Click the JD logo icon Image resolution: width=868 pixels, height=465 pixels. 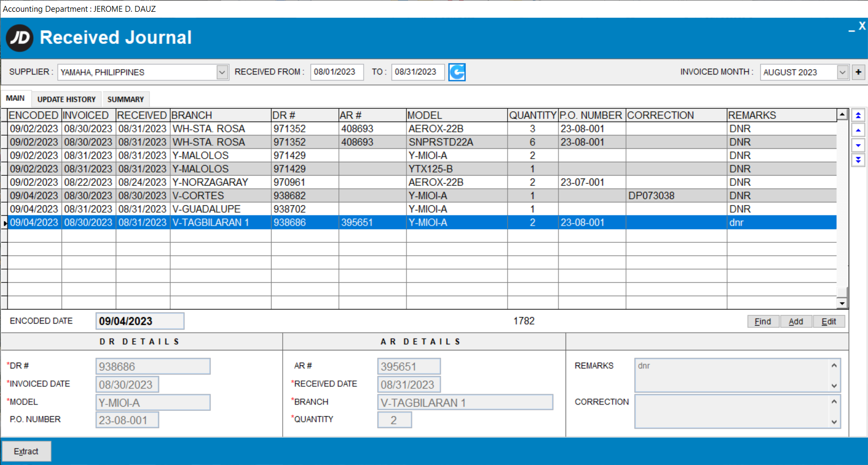[x=20, y=37]
